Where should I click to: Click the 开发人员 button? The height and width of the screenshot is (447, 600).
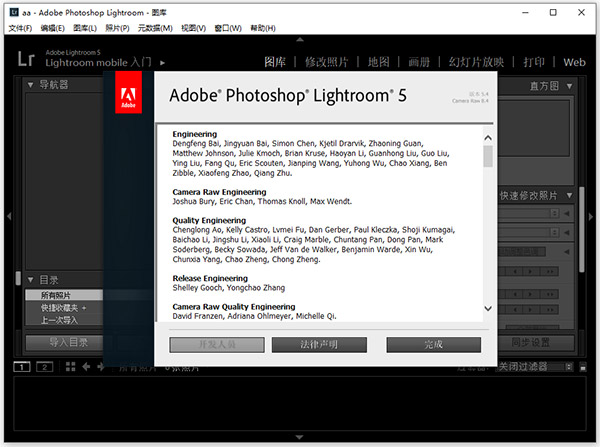point(217,344)
